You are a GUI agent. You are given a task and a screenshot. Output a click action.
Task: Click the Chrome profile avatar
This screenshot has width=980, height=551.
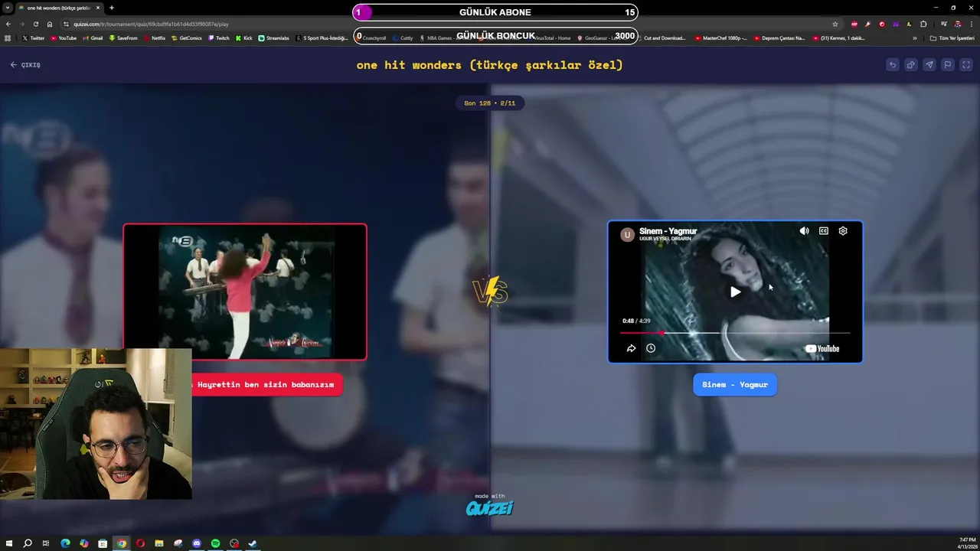(958, 24)
